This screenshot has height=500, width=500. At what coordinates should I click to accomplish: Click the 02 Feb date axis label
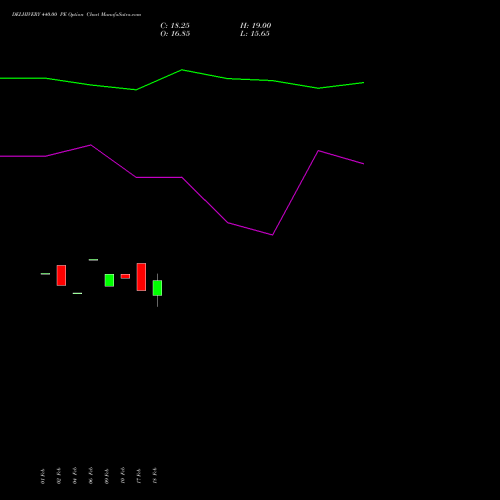(x=59, y=476)
